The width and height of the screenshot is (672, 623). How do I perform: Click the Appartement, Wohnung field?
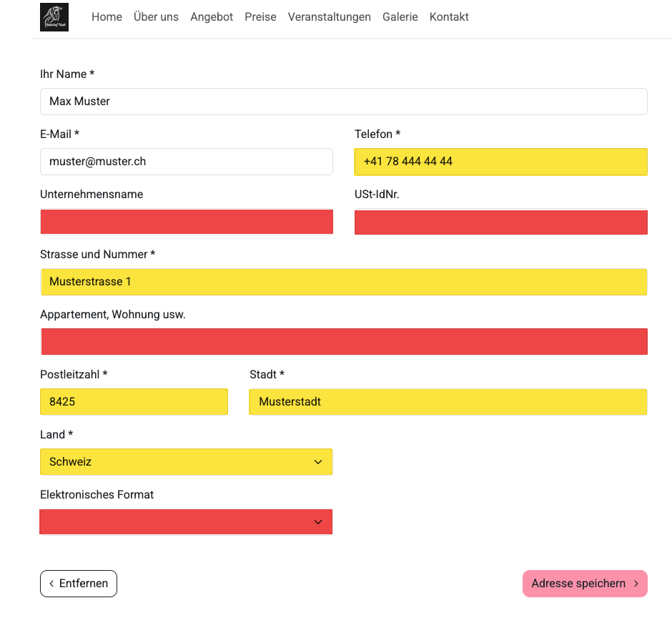tap(343, 342)
